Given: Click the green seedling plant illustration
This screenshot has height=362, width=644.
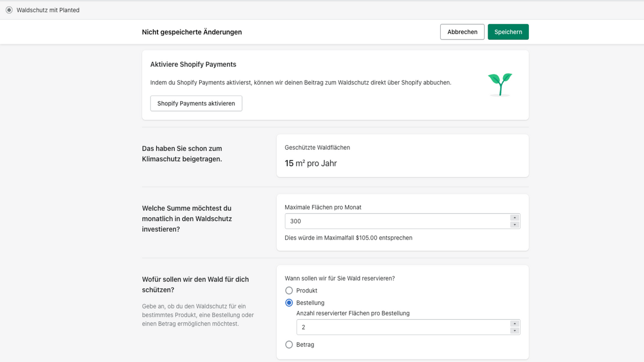Looking at the screenshot, I should click(x=500, y=84).
